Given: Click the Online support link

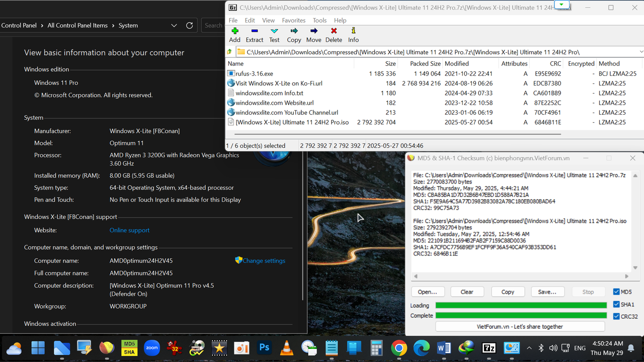Looking at the screenshot, I should [129, 230].
